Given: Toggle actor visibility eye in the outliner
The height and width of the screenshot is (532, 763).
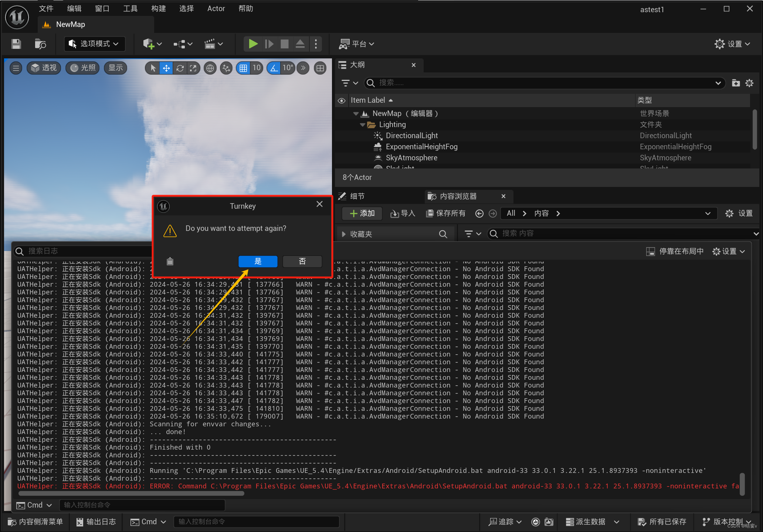Looking at the screenshot, I should pos(341,100).
